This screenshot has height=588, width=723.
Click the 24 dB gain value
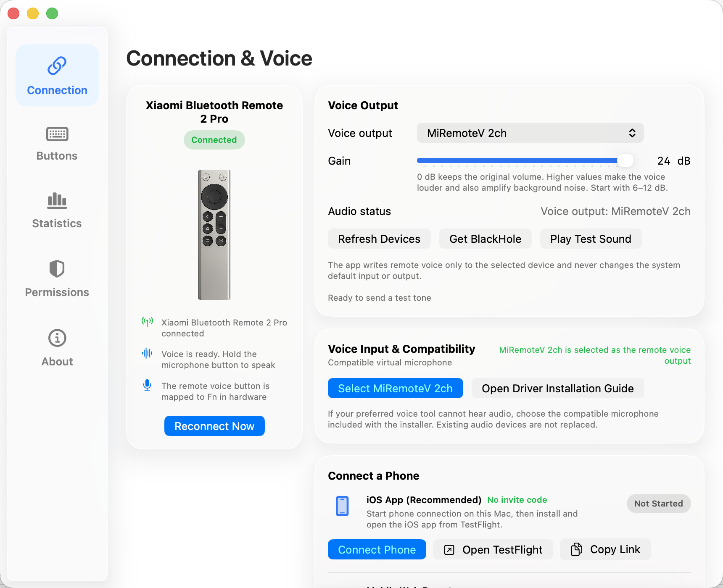pyautogui.click(x=674, y=161)
